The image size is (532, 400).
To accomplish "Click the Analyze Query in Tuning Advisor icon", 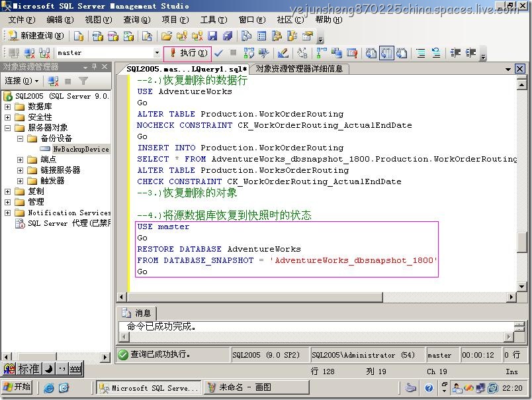I will [x=263, y=53].
